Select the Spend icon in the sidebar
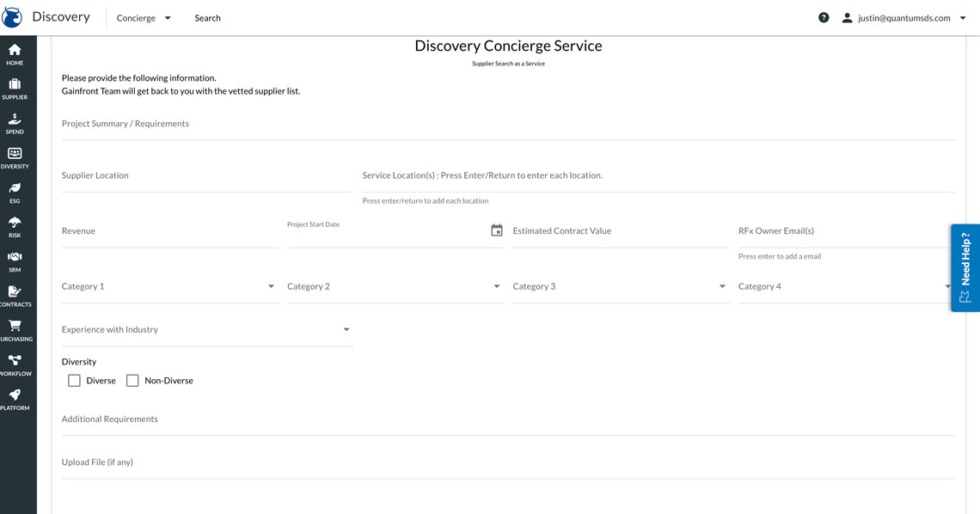Viewport: 980px width, 514px height. [15, 120]
